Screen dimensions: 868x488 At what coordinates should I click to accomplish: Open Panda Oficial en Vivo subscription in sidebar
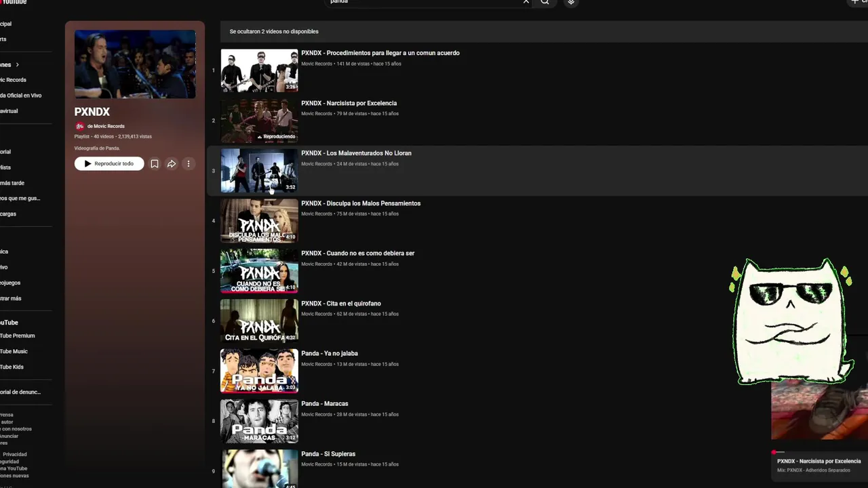20,96
